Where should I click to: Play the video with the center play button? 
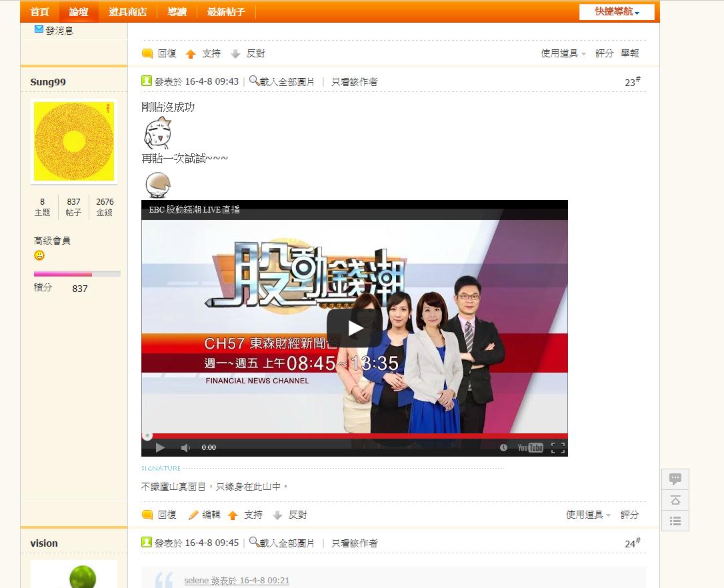(355, 329)
